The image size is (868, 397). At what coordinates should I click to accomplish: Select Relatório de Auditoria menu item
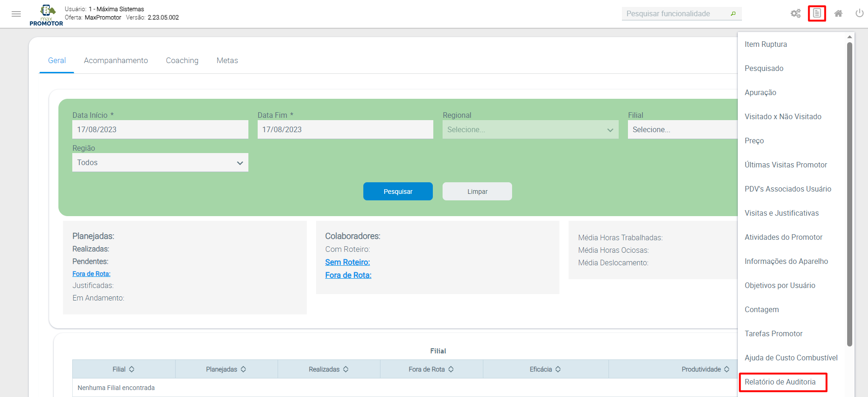[780, 382]
